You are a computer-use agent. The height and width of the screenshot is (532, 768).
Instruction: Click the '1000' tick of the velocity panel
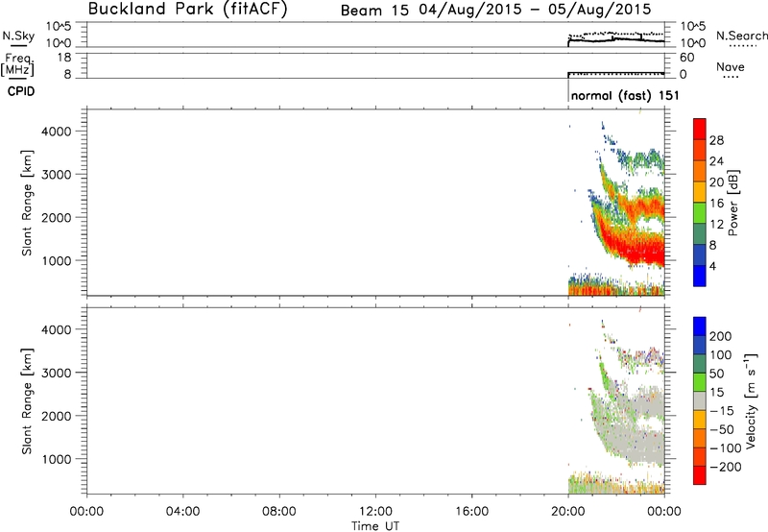[x=57, y=459]
